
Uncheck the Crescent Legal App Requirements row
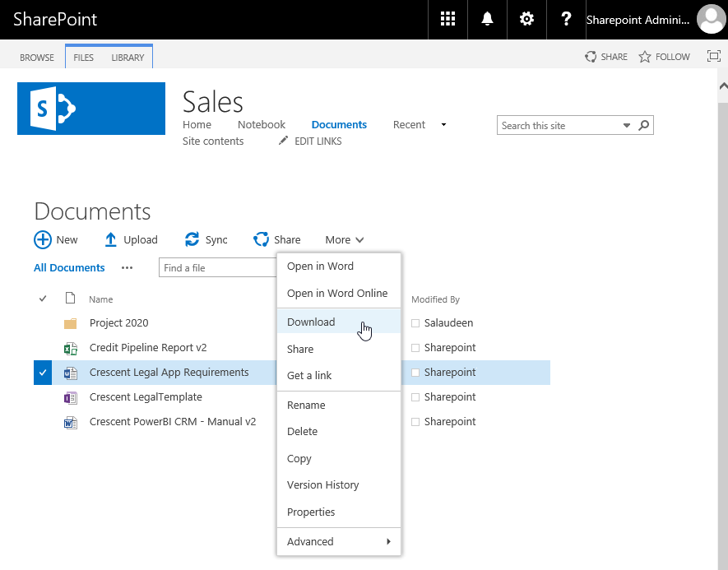(43, 373)
